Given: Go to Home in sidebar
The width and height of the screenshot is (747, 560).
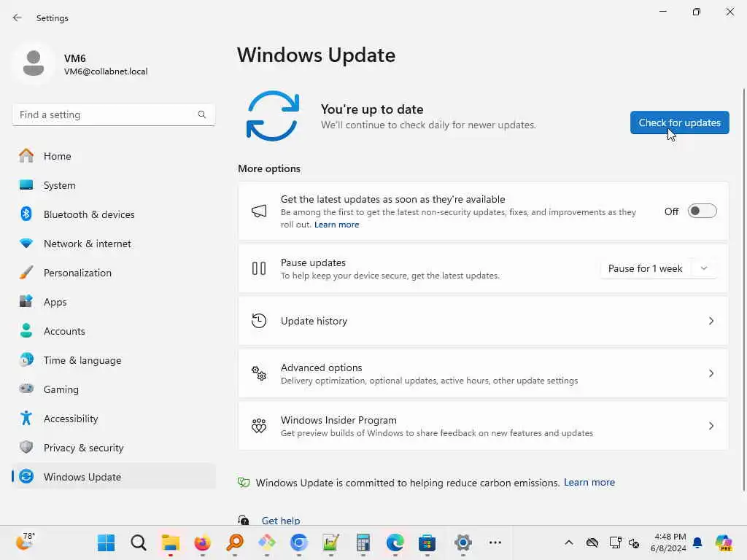Looking at the screenshot, I should pos(113,156).
